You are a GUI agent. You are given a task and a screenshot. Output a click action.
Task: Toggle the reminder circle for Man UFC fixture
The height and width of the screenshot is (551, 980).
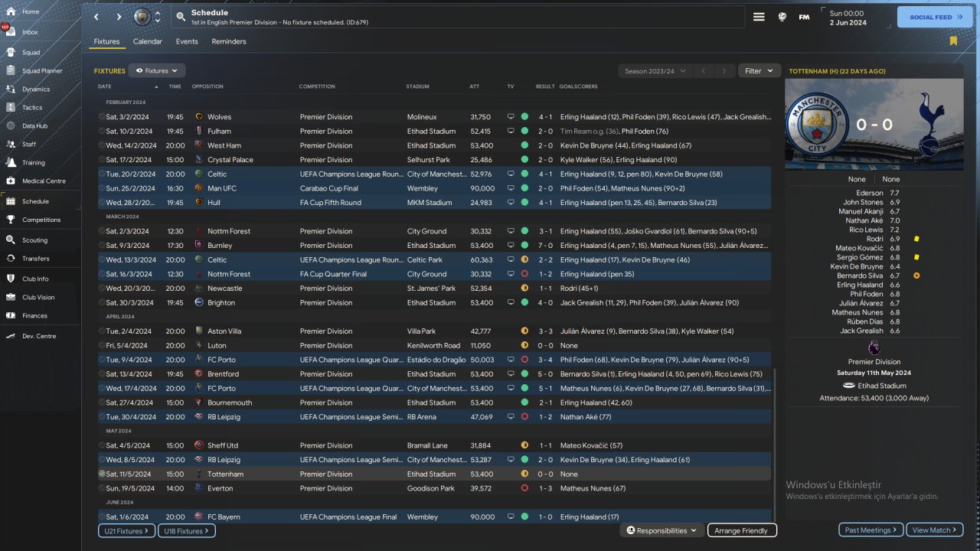[101, 188]
